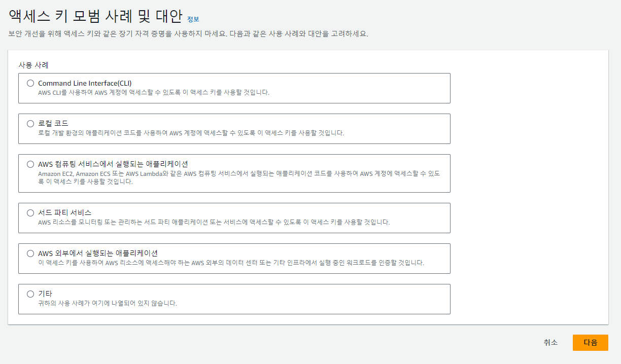The height and width of the screenshot is (364, 621).
Task: Open the 정보 link beside the title
Action: coord(193,19)
